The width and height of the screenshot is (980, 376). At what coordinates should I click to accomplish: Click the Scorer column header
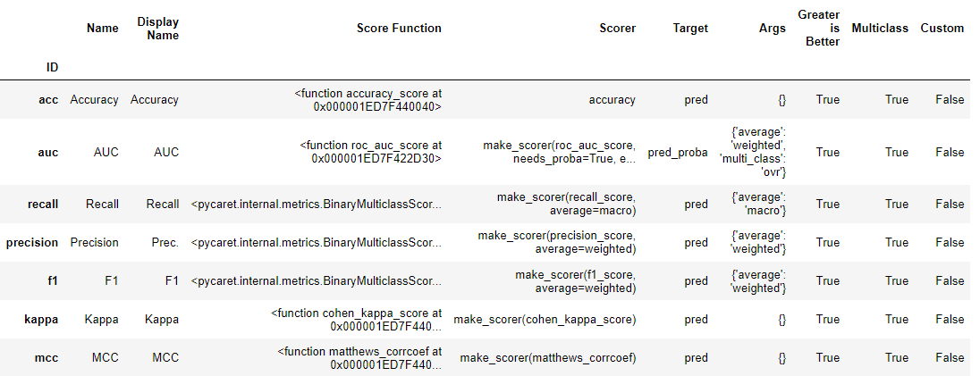618,28
